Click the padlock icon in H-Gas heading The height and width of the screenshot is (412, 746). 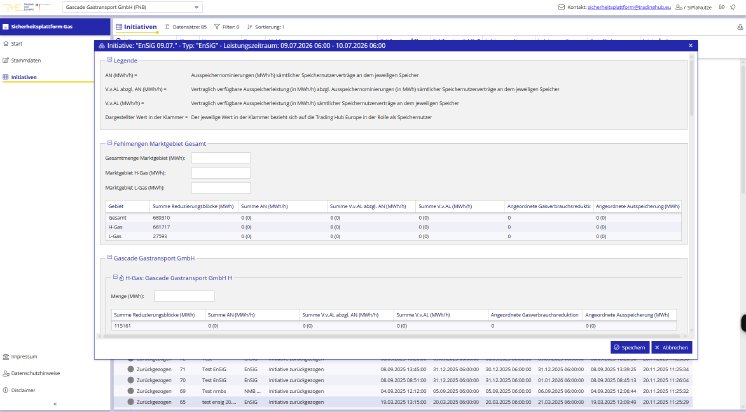point(122,278)
